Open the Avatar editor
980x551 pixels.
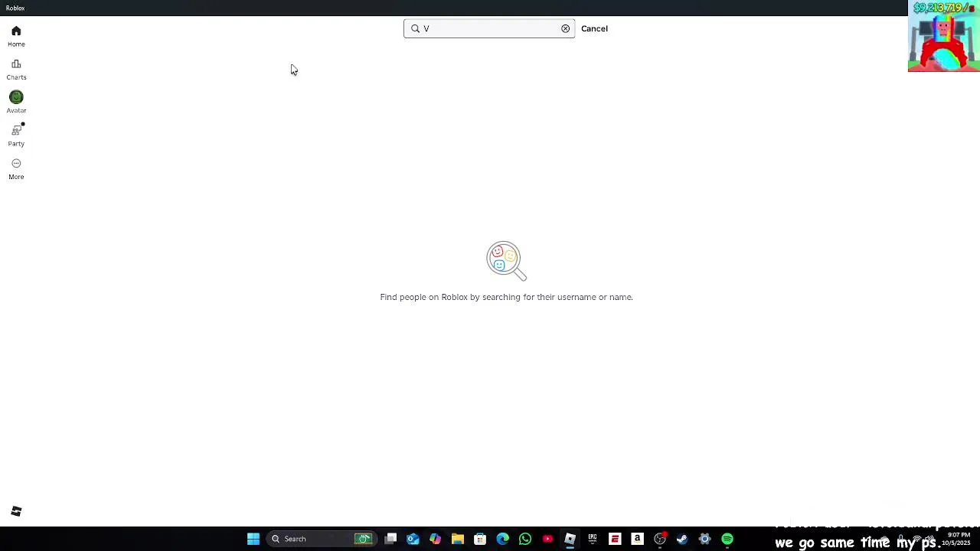click(16, 102)
